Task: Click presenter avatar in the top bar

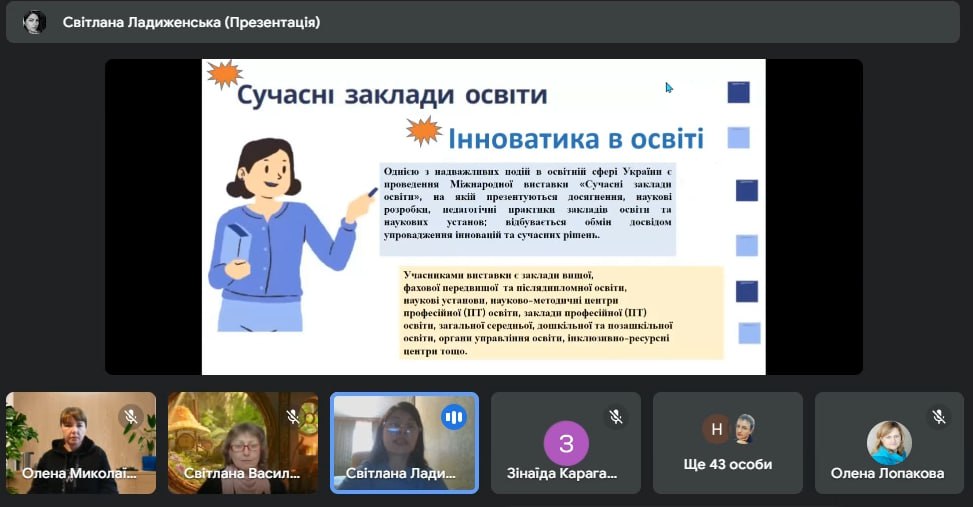Action: [35, 22]
